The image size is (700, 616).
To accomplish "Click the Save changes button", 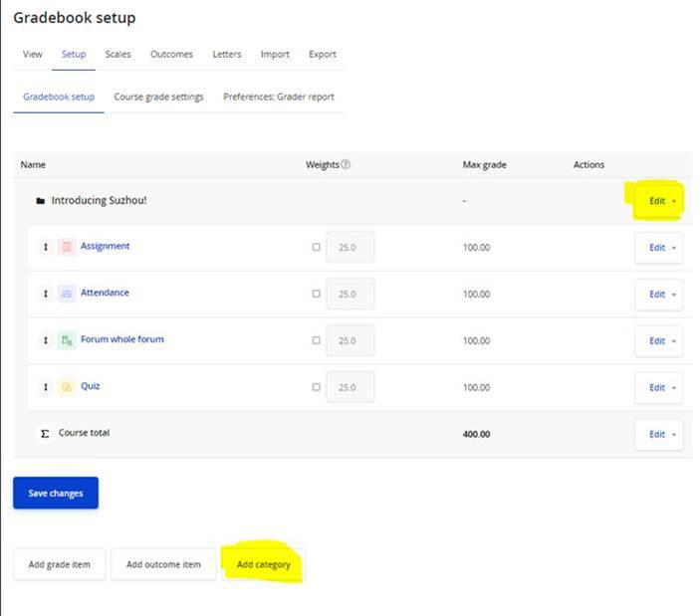I will point(56,493).
